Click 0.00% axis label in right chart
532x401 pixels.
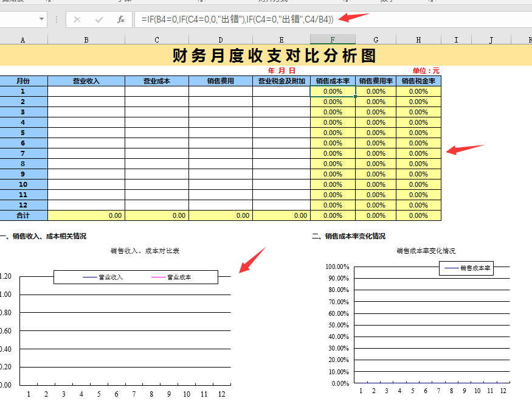click(x=340, y=383)
